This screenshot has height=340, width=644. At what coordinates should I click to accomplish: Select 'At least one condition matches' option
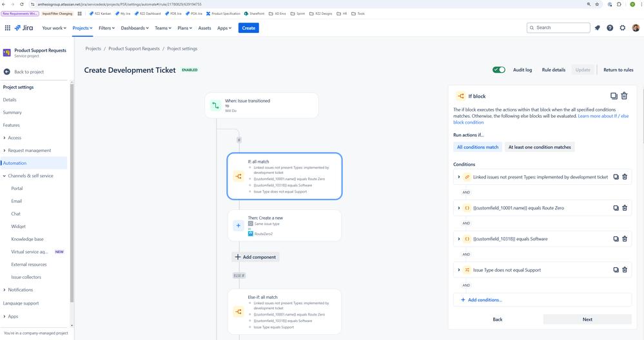point(540,147)
